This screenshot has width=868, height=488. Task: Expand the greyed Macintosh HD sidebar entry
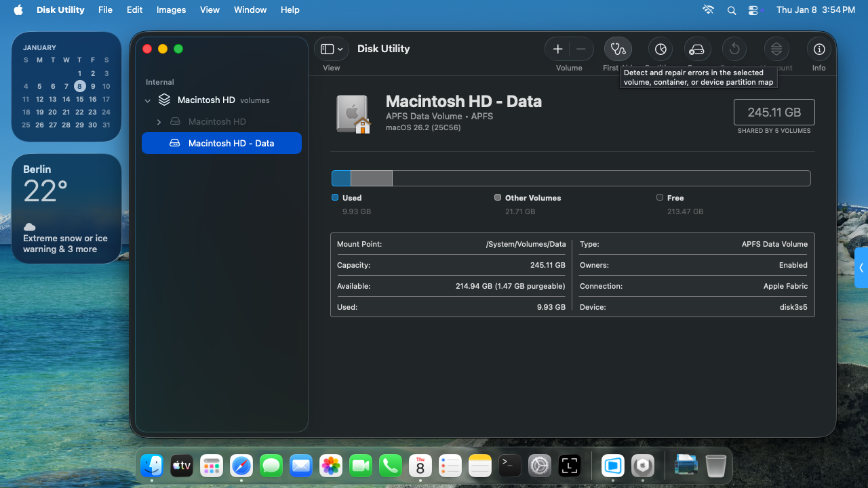point(159,122)
